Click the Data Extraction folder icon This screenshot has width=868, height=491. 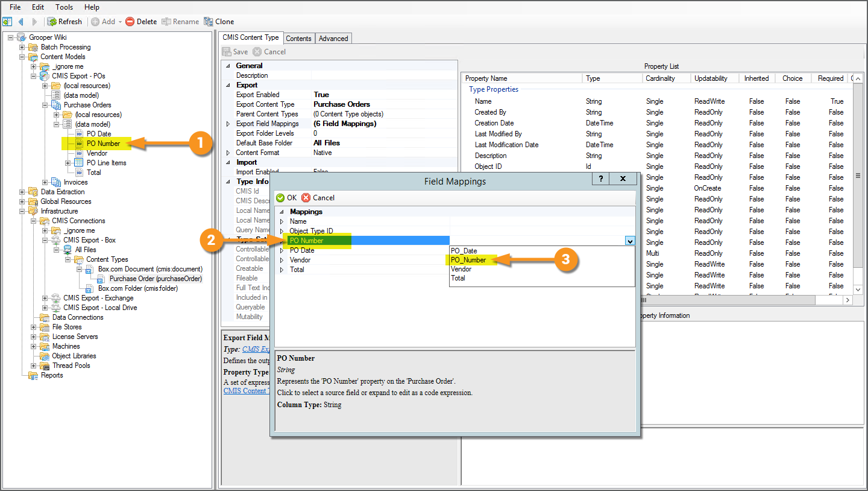point(33,192)
